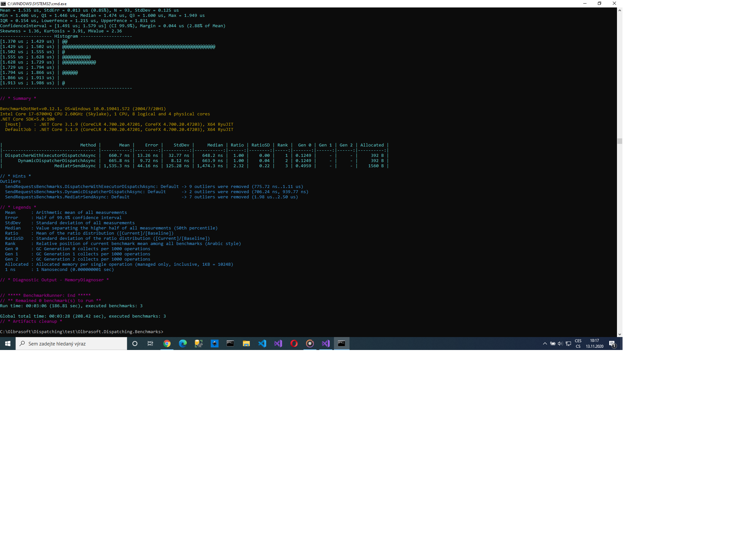Viewport: 747px width, 560px height.
Task: Click the network status tray icon
Action: point(568,343)
